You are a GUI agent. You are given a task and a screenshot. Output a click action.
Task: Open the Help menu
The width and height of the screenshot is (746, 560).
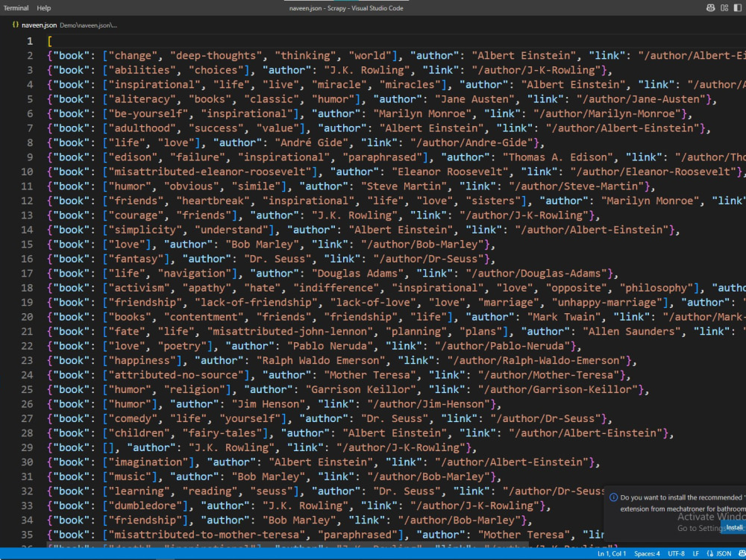44,8
